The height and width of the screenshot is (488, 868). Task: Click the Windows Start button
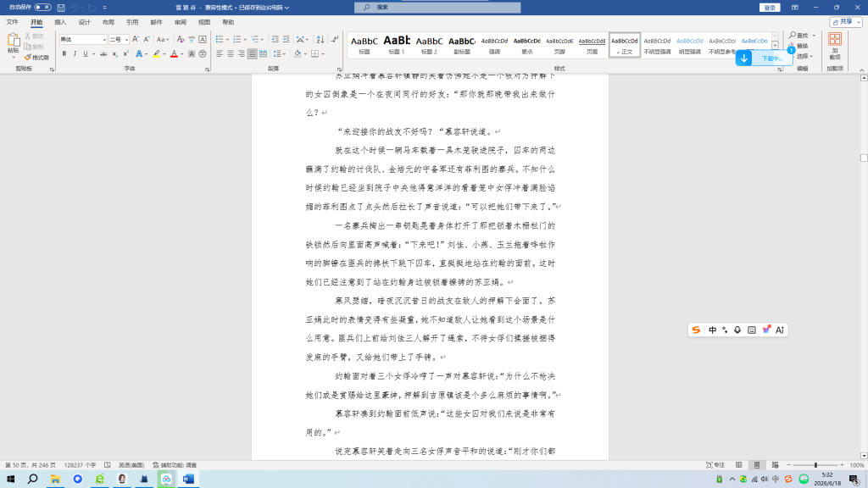point(10,480)
